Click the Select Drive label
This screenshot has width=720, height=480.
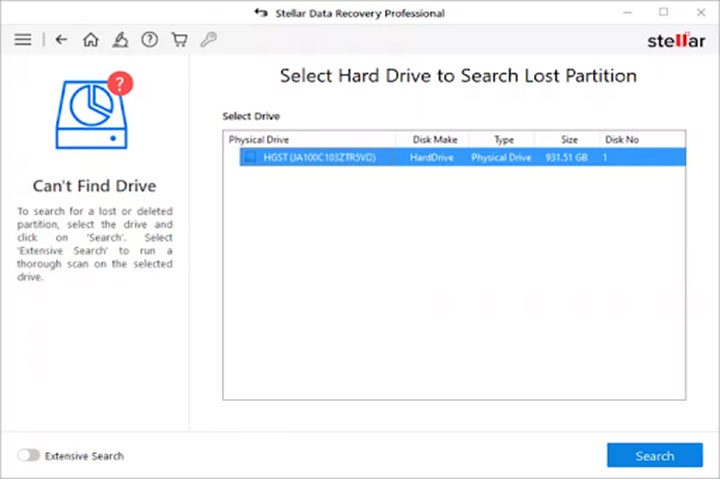pyautogui.click(x=251, y=116)
